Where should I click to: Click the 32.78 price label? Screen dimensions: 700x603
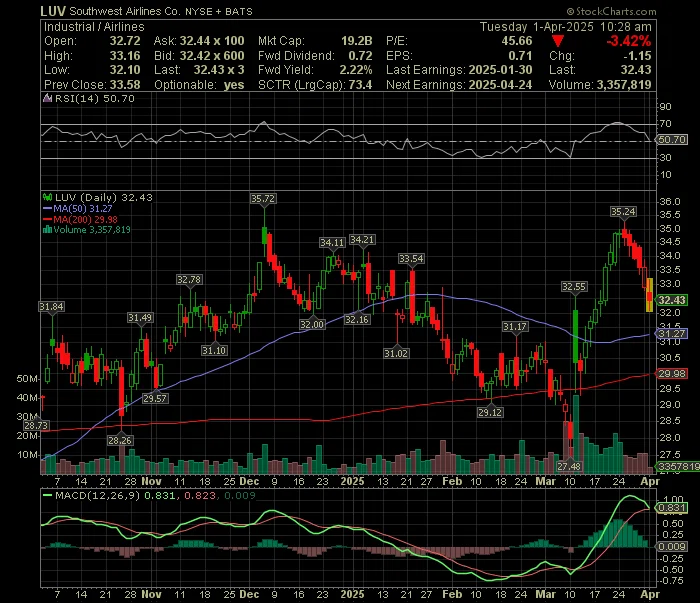[189, 280]
